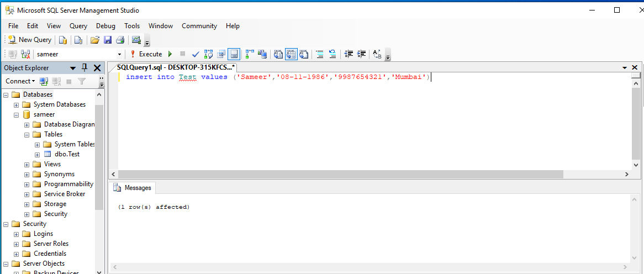Toggle Object Explorer auto-hide pin

click(85, 68)
